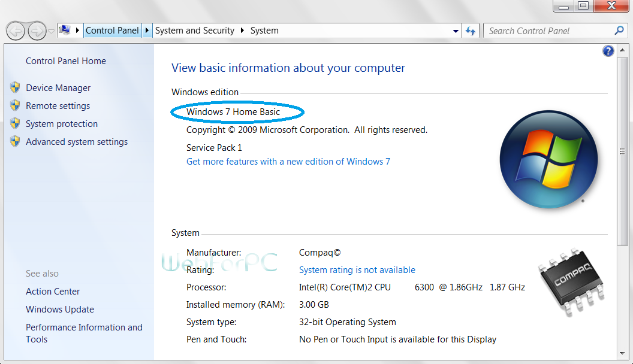Click the vertical scrollbar thumb
The image size is (633, 364).
tap(622, 151)
